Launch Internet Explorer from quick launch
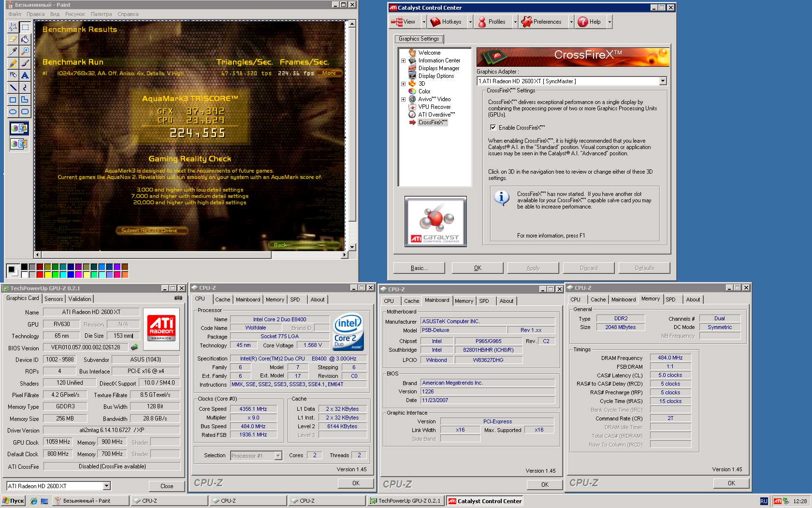This screenshot has height=508, width=812. click(x=33, y=501)
